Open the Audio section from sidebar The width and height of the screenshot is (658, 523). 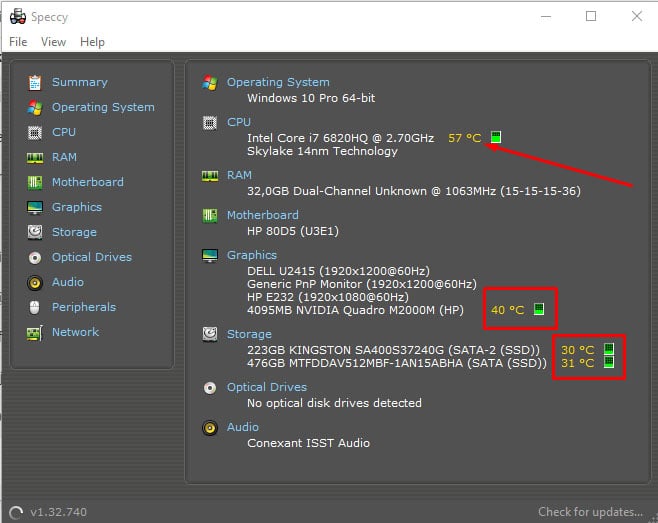(68, 282)
